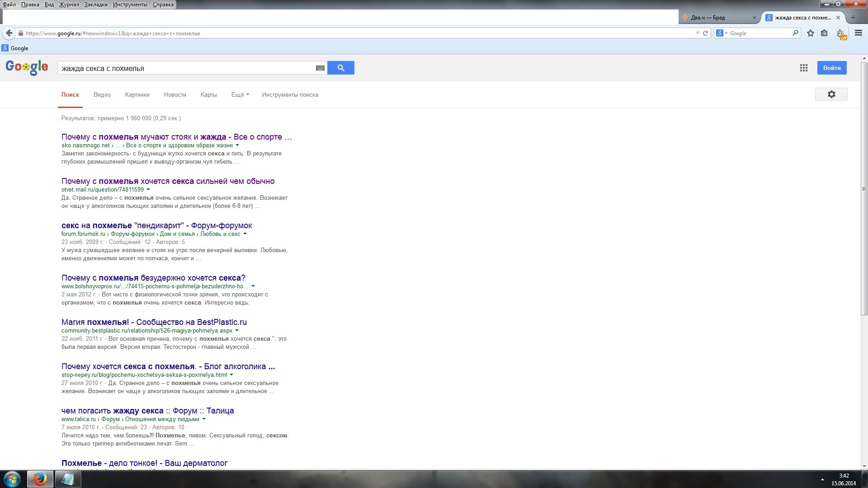The image size is (868, 488).
Task: Open the Закладки menu
Action: click(x=96, y=5)
